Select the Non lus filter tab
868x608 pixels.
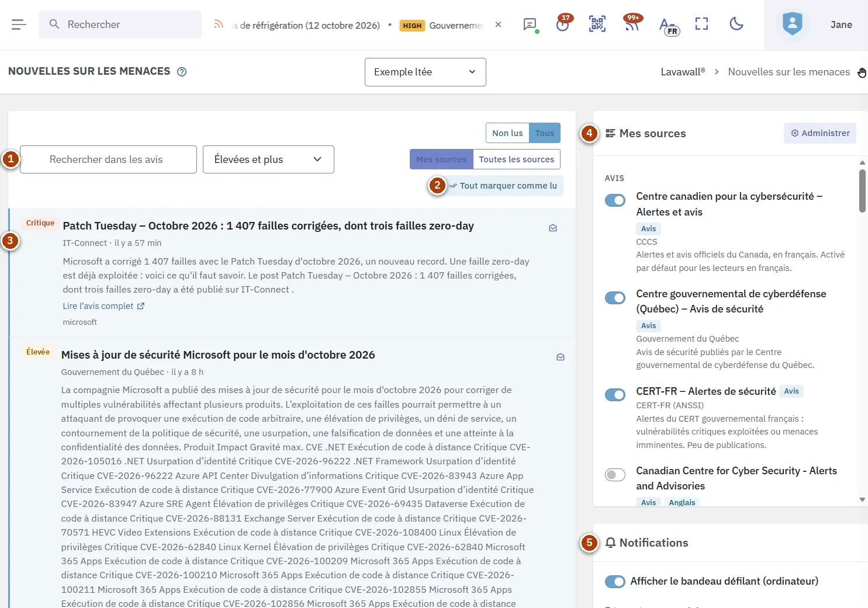(507, 133)
